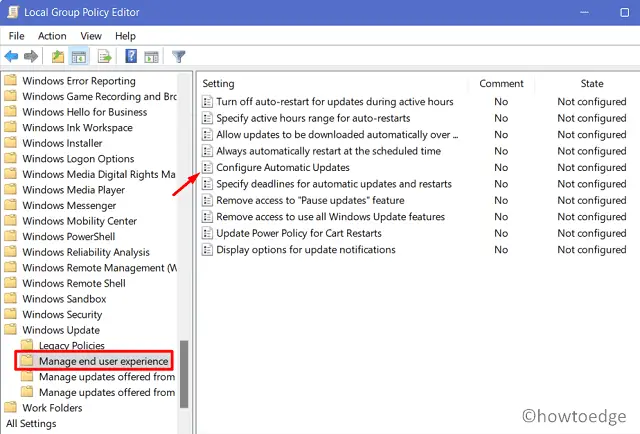This screenshot has height=434, width=640.
Task: Toggle the Show/Hide Console Tree icon
Action: pyautogui.click(x=79, y=56)
